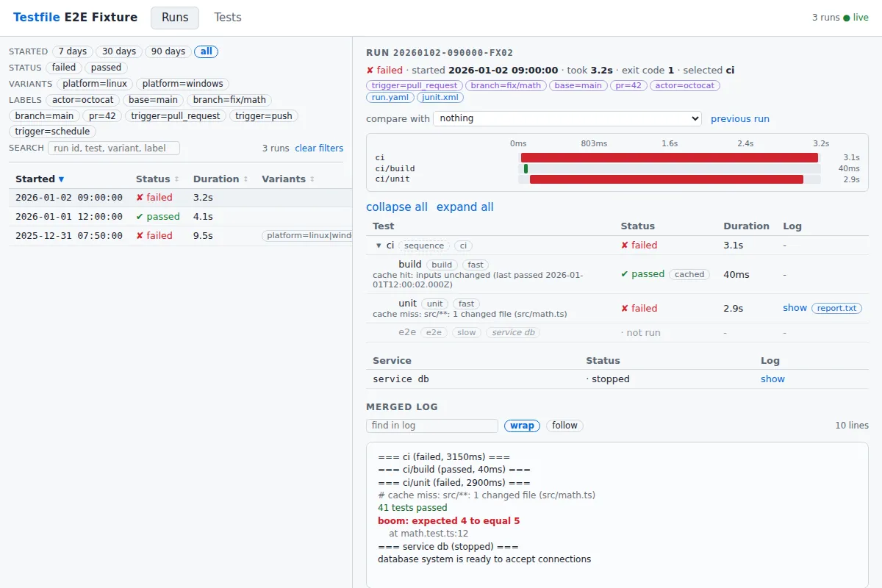Viewport: 882px width, 588px height.
Task: Open the Tests tab
Action: click(x=228, y=18)
